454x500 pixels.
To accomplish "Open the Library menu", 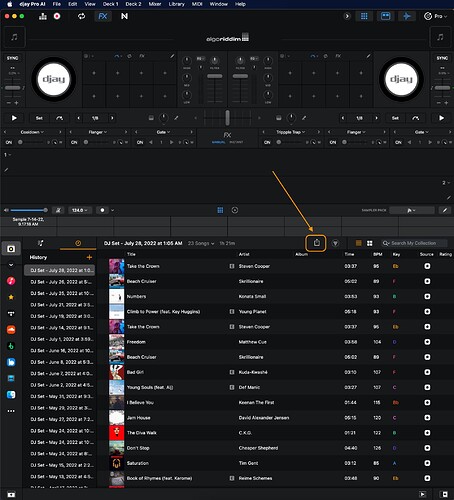I will 176,4.
